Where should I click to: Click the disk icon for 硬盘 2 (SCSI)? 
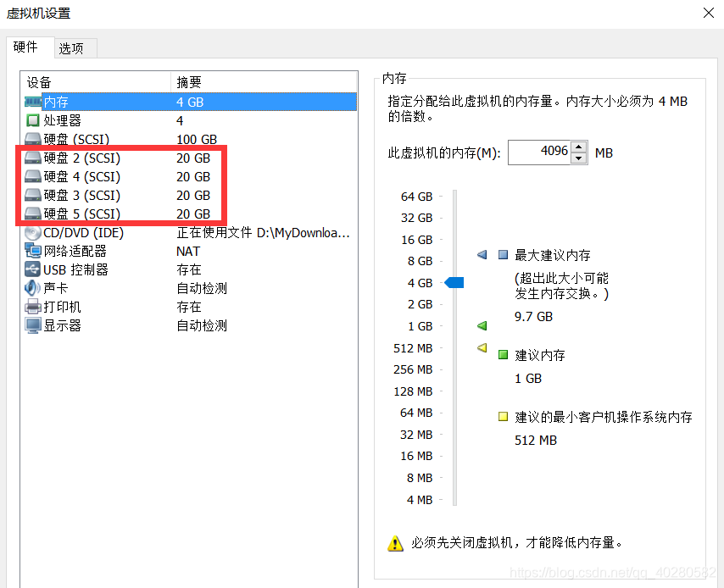coord(33,158)
